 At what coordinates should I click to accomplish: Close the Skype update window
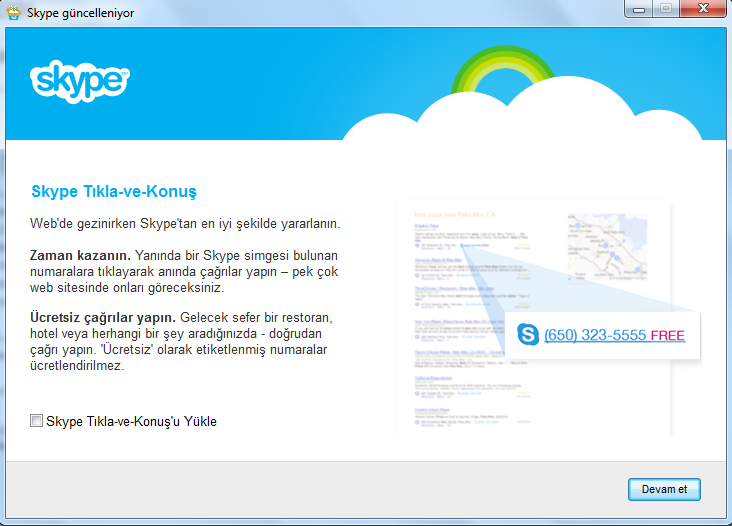(x=703, y=8)
